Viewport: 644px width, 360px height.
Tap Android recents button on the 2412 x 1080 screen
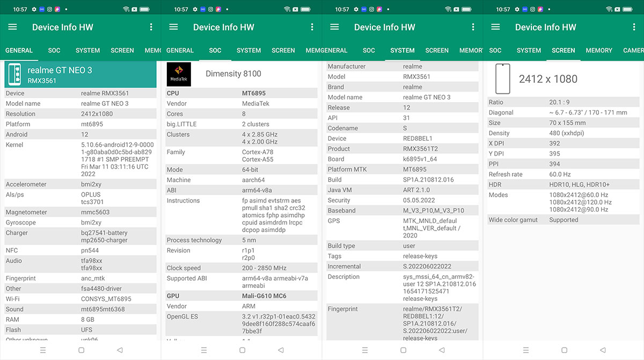click(526, 350)
